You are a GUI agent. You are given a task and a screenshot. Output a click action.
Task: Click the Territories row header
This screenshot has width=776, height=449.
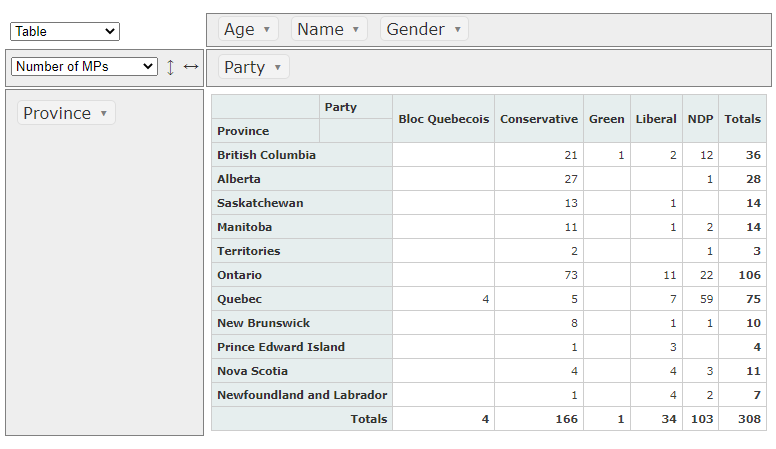point(302,251)
